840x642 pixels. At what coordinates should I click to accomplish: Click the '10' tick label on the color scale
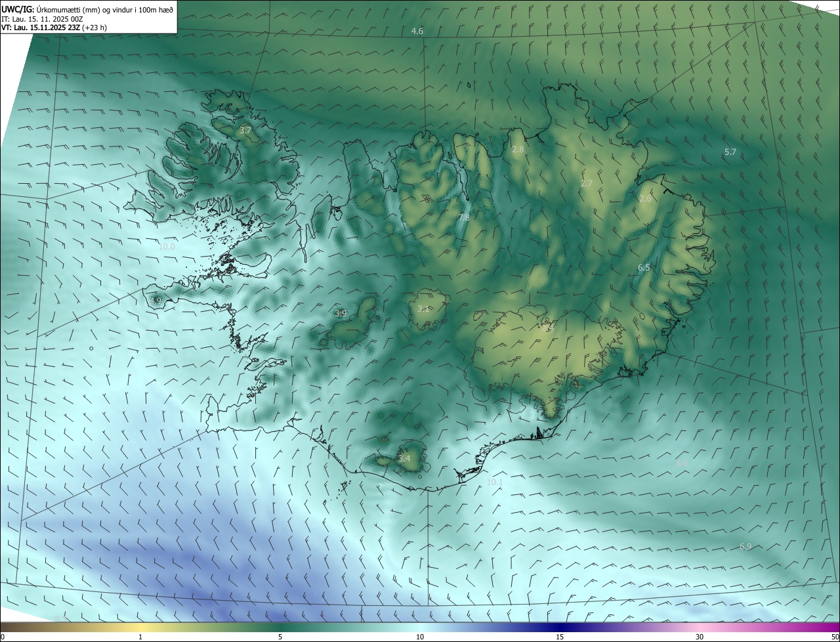[x=420, y=637]
